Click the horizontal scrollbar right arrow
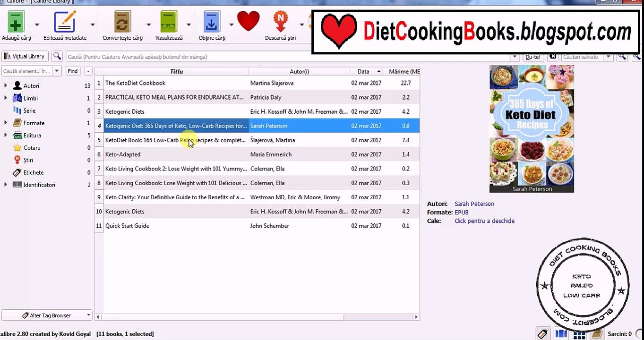 click(x=416, y=317)
